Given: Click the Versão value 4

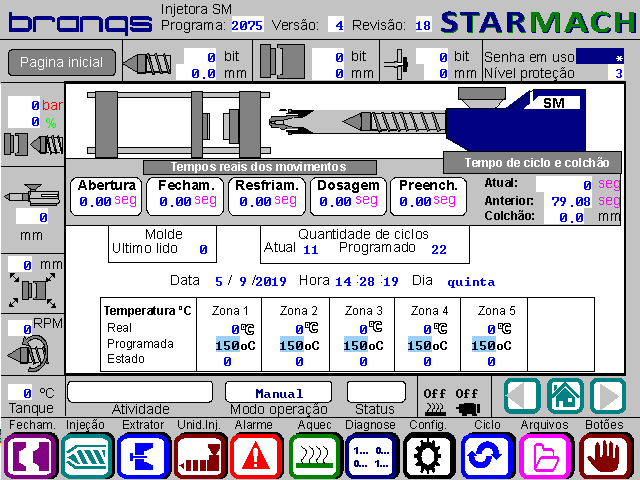Looking at the screenshot, I should pos(337,25).
